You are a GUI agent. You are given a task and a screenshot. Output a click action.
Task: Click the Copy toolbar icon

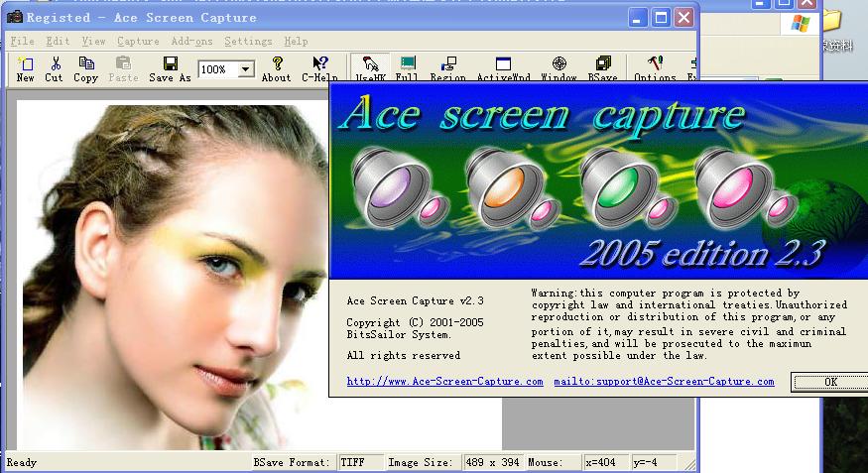85,69
